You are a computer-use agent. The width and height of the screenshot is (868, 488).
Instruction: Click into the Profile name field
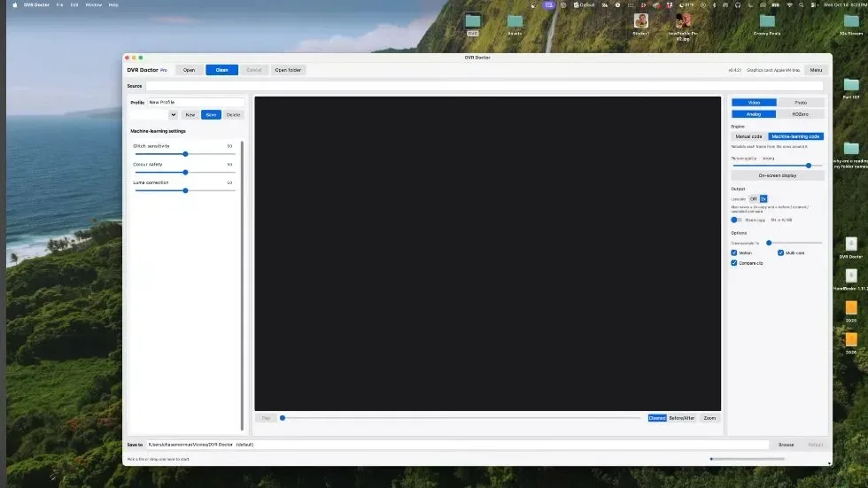pyautogui.click(x=196, y=103)
